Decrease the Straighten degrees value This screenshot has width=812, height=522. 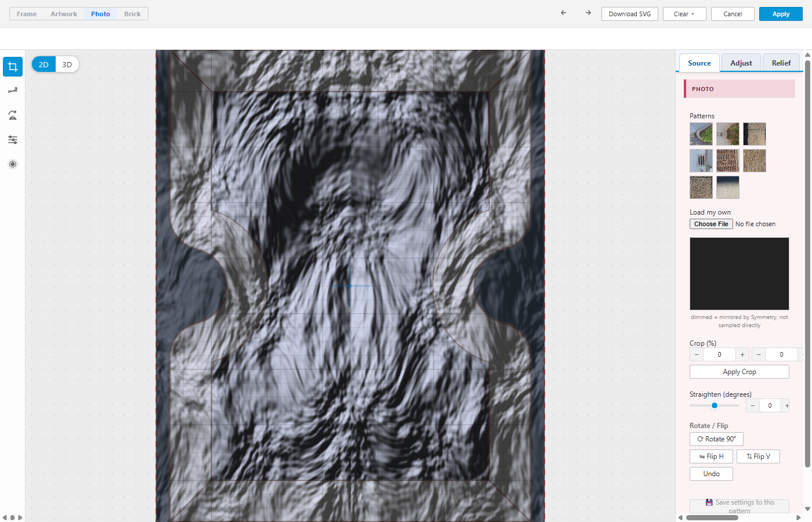[x=752, y=405]
